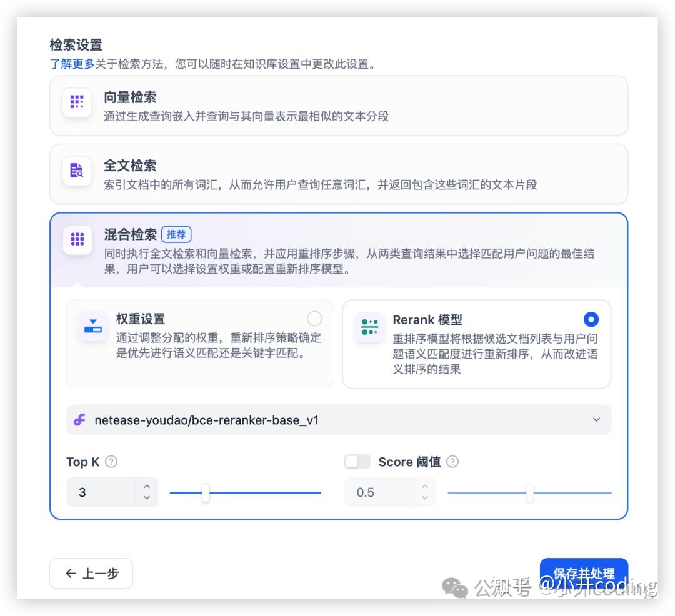Image resolution: width=675 pixels, height=616 pixels.
Task: Click the 推荐 badge next to 混合检索
Action: point(176,234)
